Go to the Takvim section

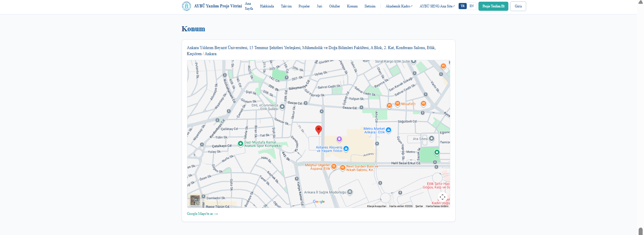pos(286,6)
